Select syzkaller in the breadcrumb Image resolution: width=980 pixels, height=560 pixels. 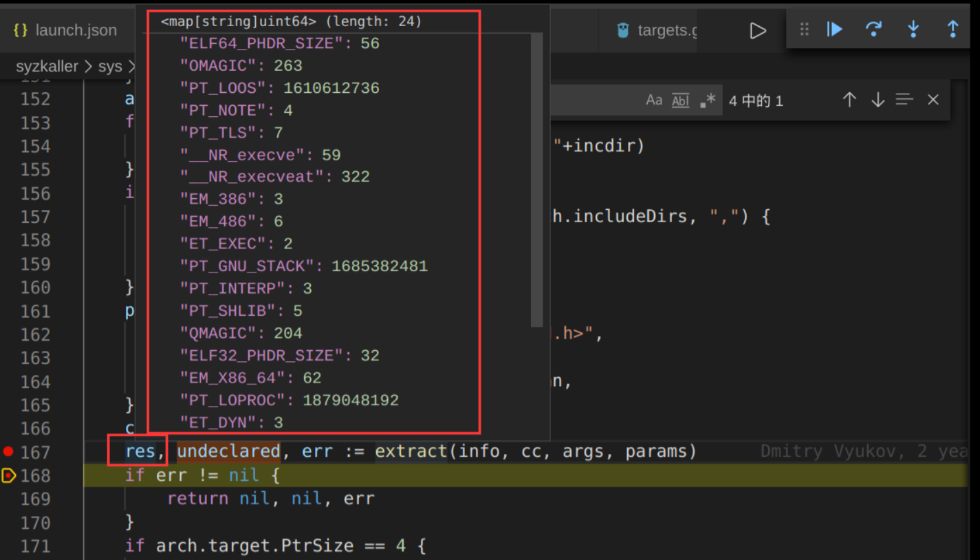(47, 67)
